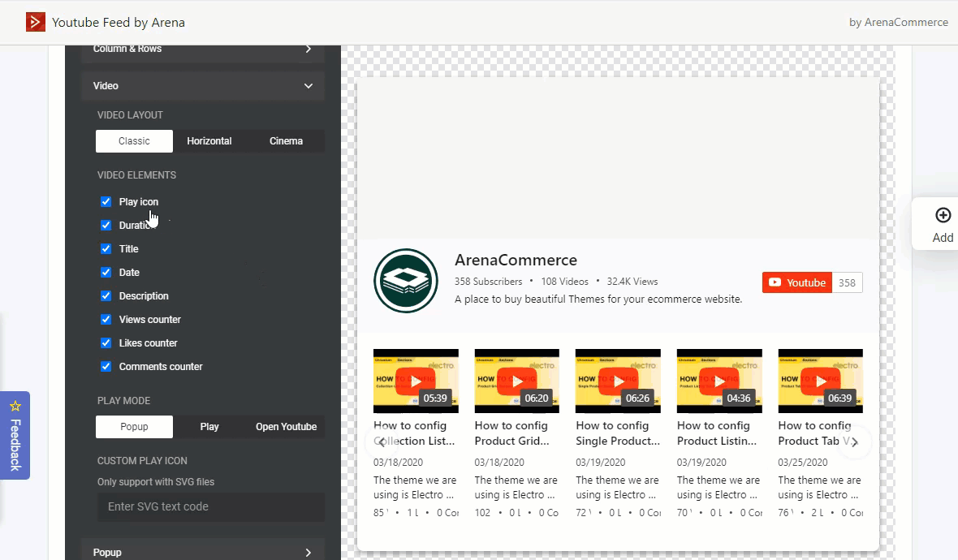Screen dimensions: 958x560
Task: Click the 358 subscriber count badge
Action: (847, 282)
